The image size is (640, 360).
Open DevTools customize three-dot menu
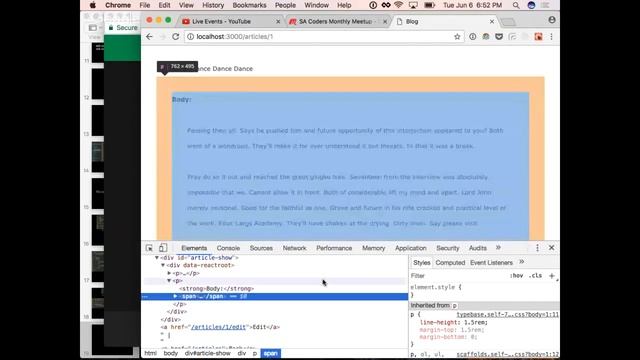coord(537,248)
